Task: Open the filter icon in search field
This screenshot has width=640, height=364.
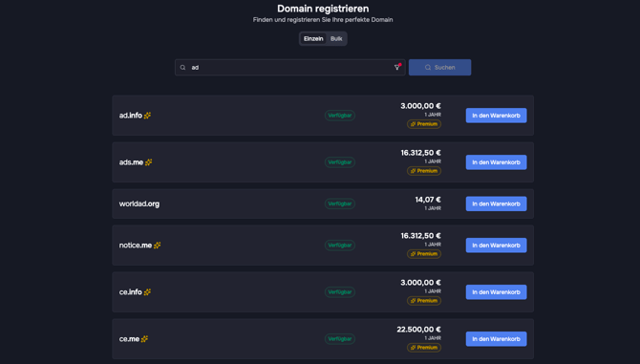Action: [x=396, y=67]
